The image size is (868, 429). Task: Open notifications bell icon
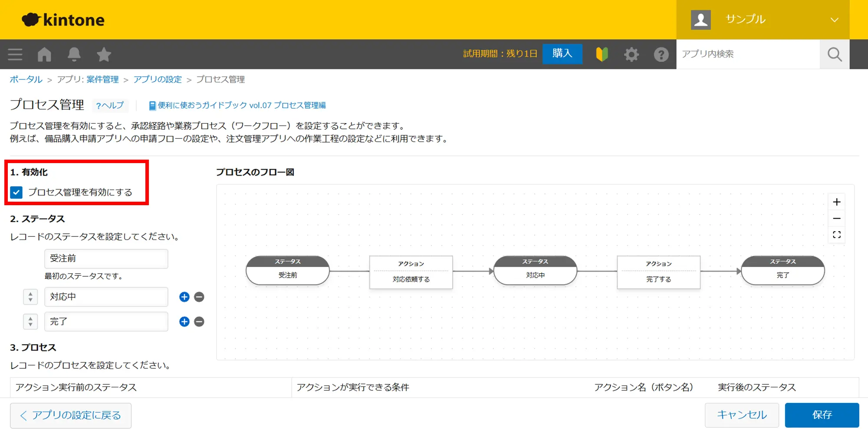[x=74, y=55]
